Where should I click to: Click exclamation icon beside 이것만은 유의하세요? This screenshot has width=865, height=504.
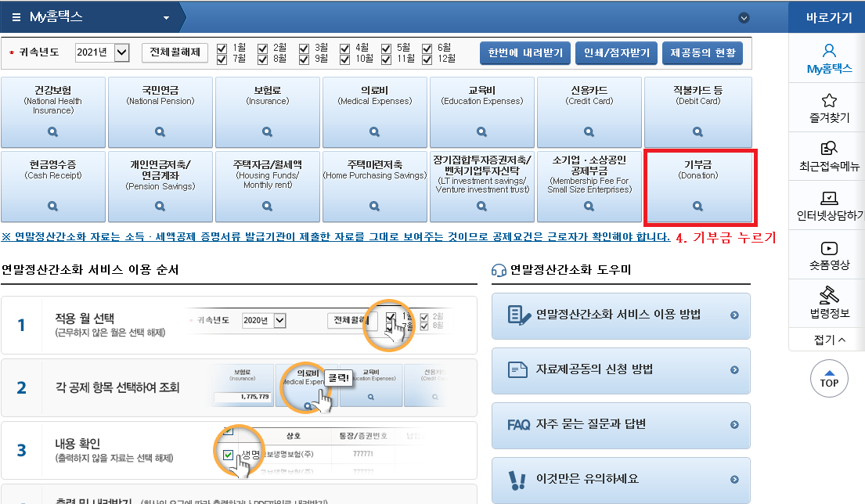[x=517, y=481]
